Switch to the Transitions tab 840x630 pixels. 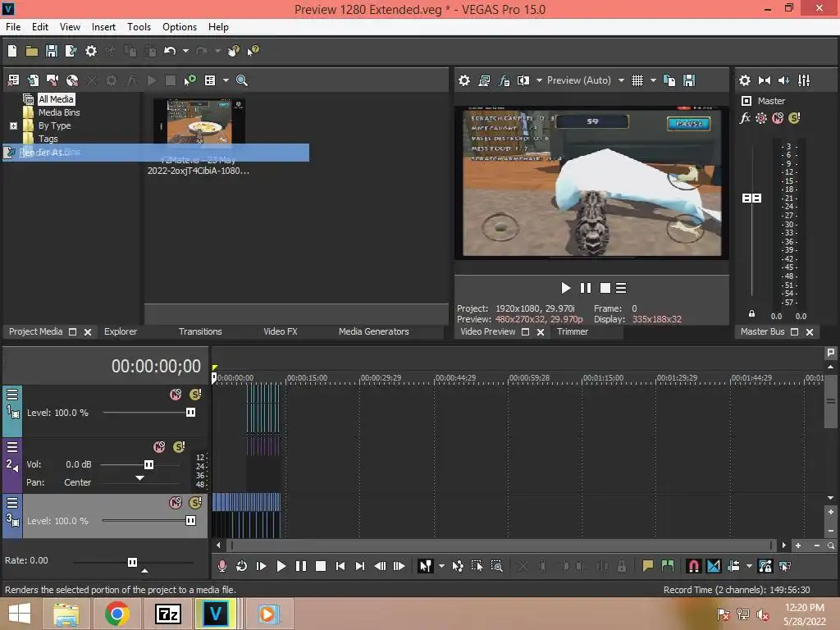pos(200,331)
